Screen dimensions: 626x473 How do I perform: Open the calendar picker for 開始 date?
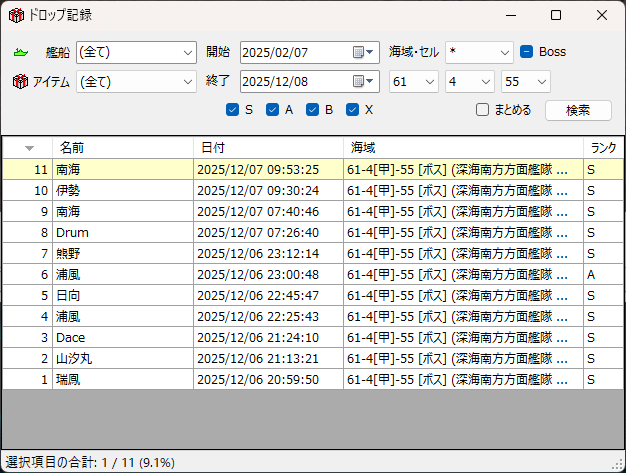pyautogui.click(x=364, y=52)
